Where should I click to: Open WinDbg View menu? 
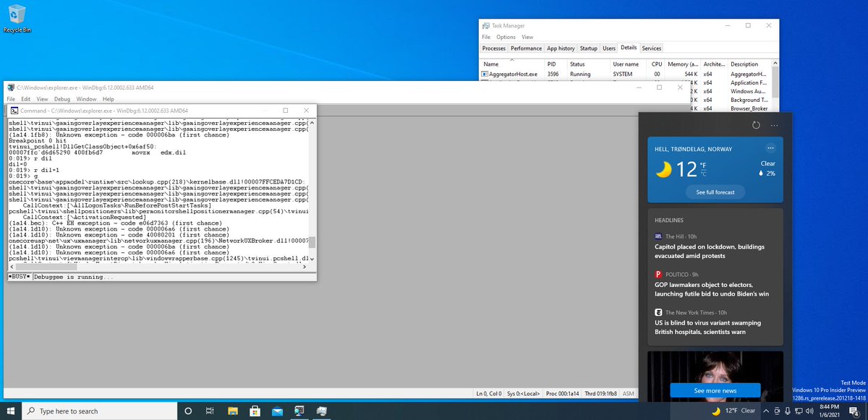[x=42, y=99]
